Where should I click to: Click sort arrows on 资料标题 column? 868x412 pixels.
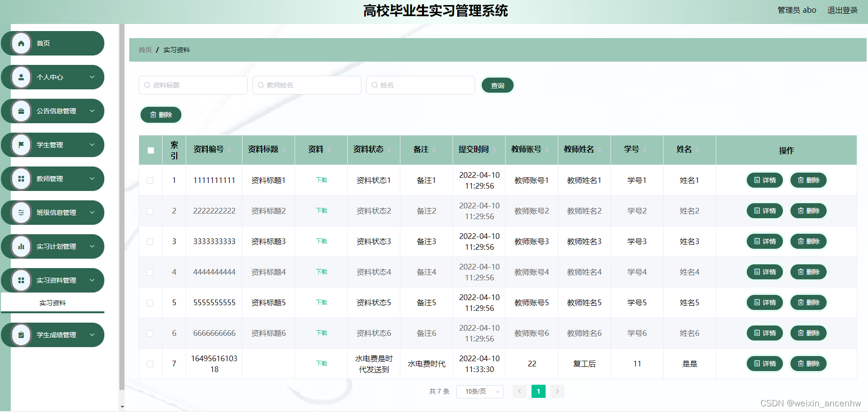284,150
